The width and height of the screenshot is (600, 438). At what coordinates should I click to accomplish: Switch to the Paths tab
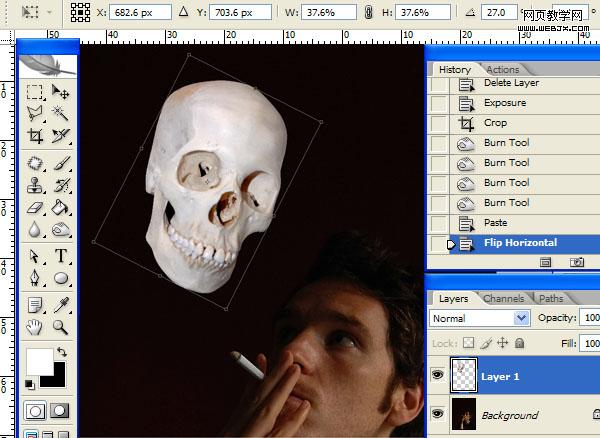tap(551, 299)
